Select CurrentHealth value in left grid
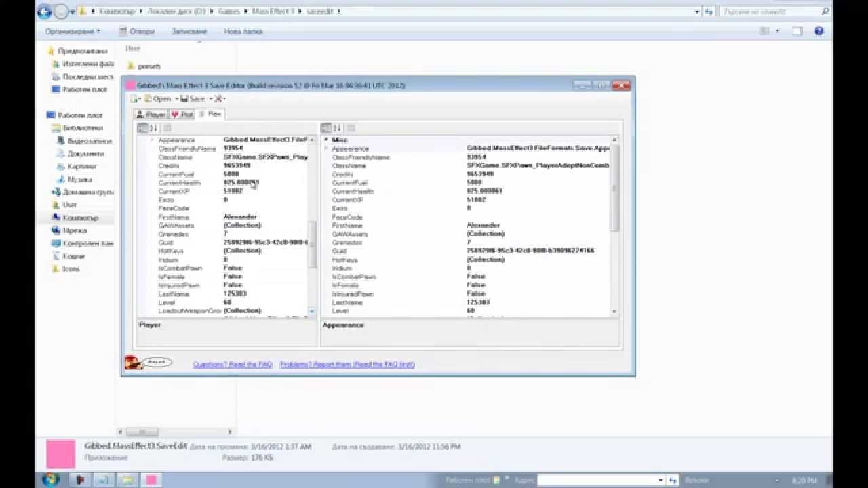 (x=241, y=182)
